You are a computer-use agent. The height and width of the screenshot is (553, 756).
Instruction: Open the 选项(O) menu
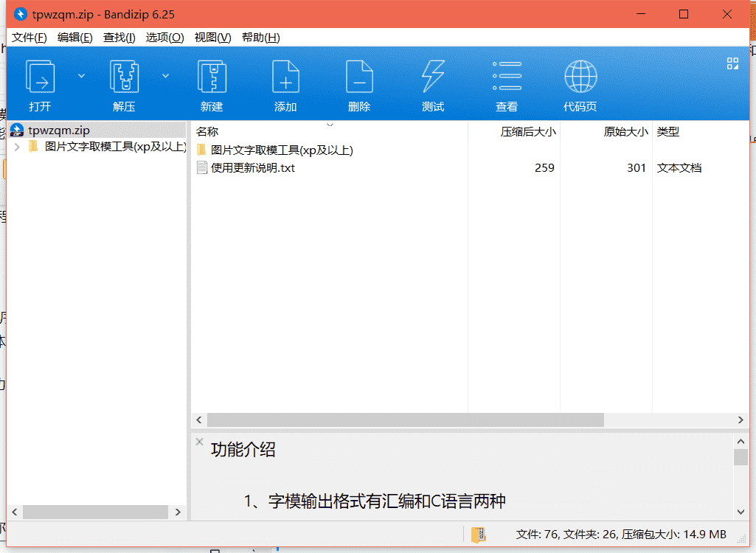tap(165, 38)
